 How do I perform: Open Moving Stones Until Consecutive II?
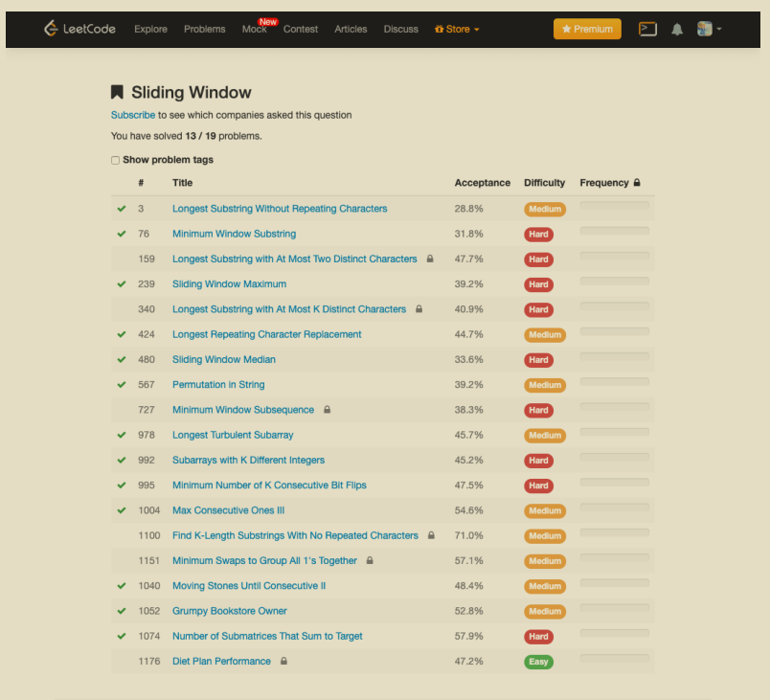249,586
